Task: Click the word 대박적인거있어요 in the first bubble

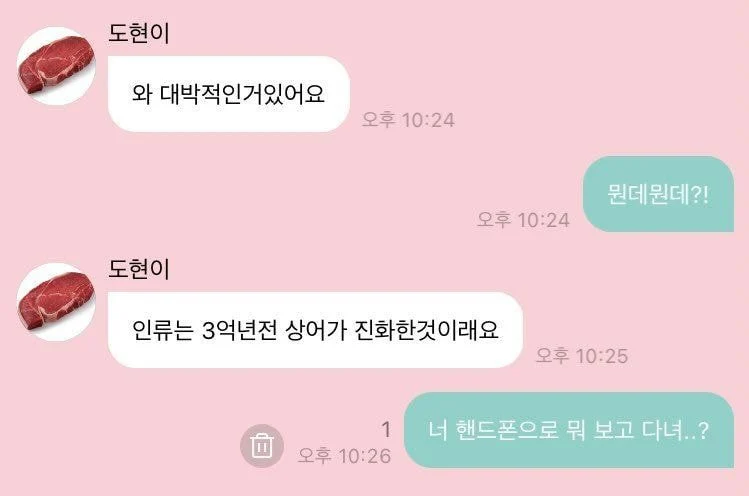Action: click(242, 94)
